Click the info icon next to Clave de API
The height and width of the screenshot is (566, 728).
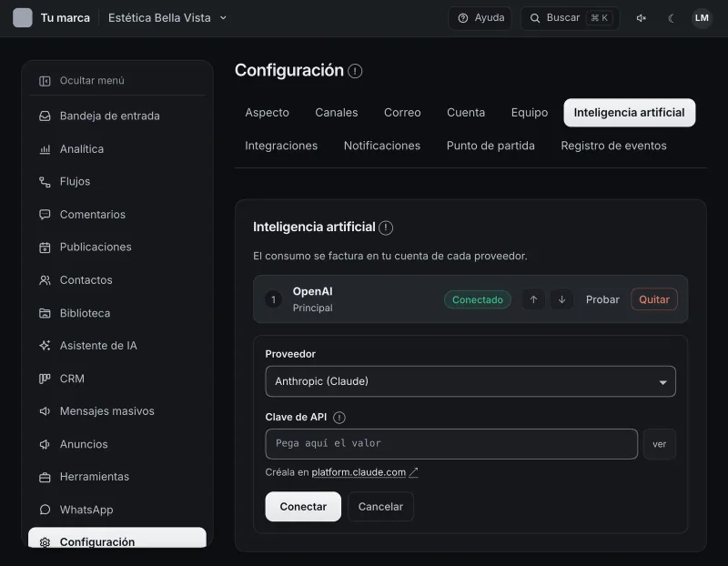339,418
